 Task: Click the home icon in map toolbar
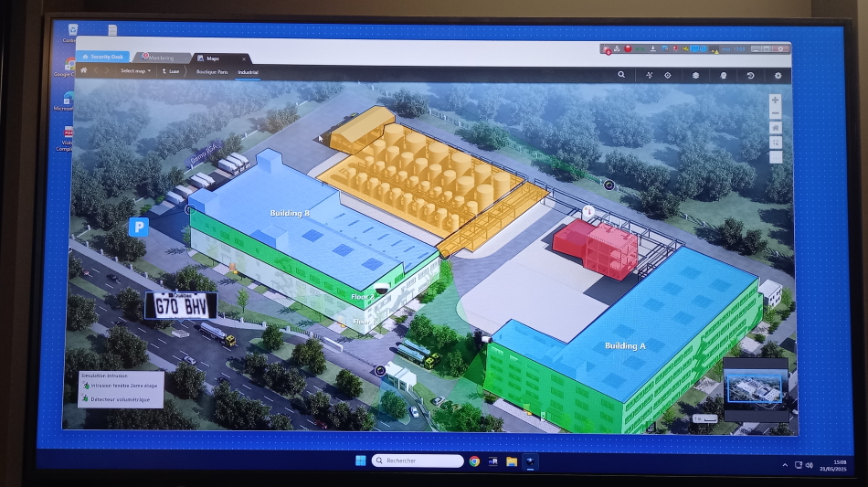pos(83,70)
